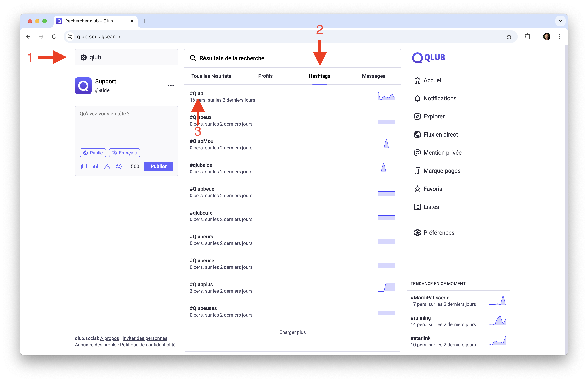
Task: Open the three-dots menu next to Support
Action: [x=171, y=86]
